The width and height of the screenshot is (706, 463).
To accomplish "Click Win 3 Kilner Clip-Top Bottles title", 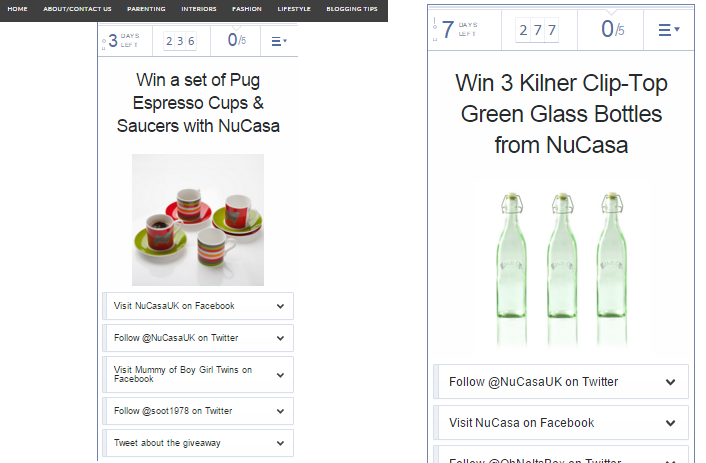I will [561, 114].
